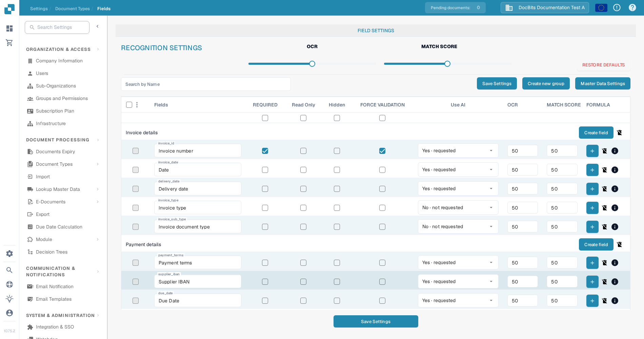Check Read Only for the Date field
The height and width of the screenshot is (339, 644).
coord(303,170)
